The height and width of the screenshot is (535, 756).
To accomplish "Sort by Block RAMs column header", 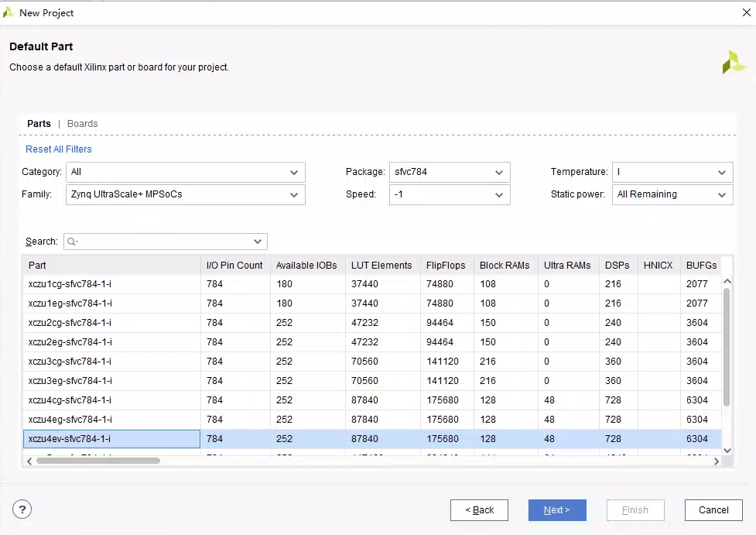I will point(506,266).
